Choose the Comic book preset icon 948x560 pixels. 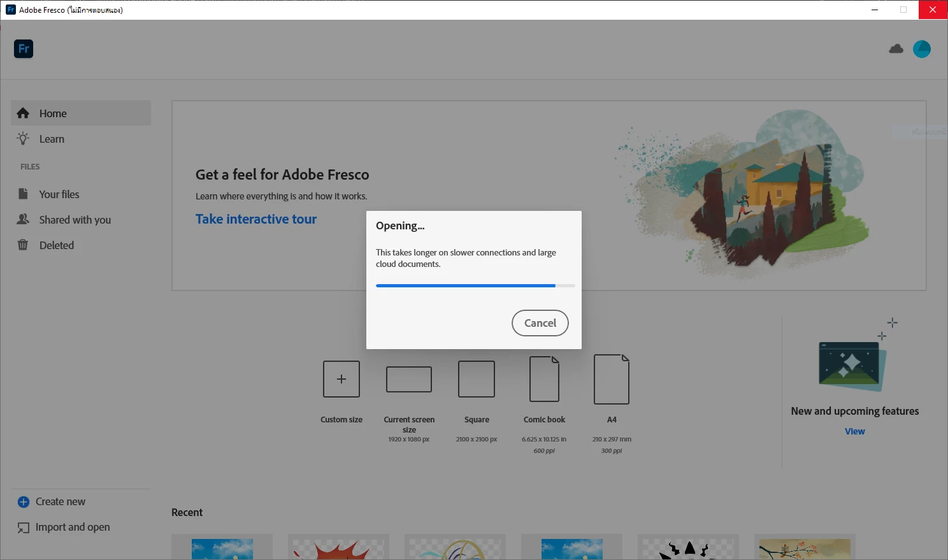[x=545, y=379]
